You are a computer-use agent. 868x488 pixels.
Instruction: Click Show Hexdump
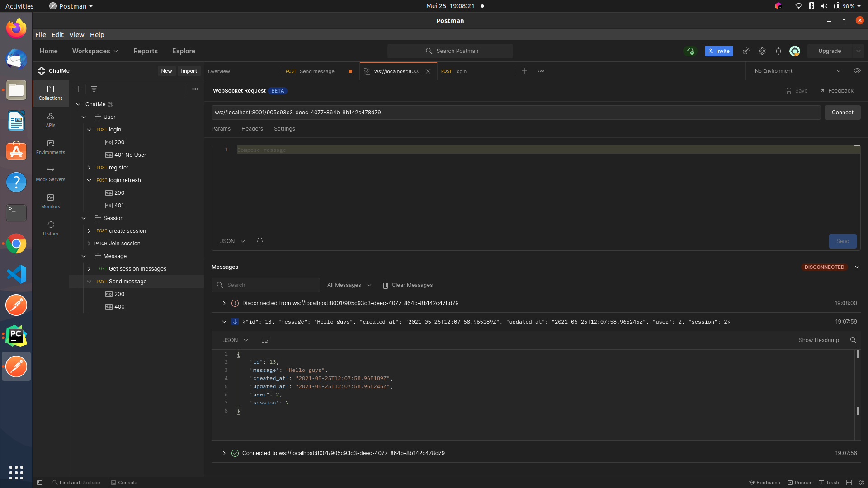tap(819, 340)
